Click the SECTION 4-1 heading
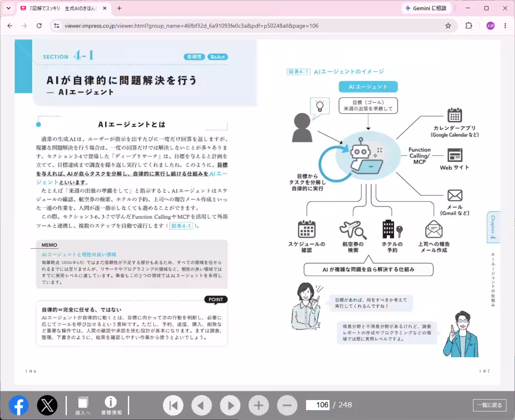Screen dimensions: 515x420 pyautogui.click(x=69, y=56)
